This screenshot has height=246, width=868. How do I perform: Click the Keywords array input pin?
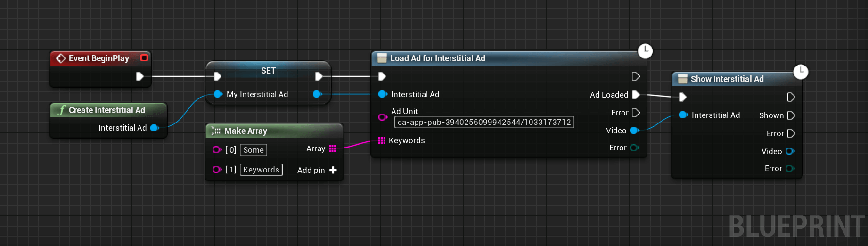click(382, 140)
